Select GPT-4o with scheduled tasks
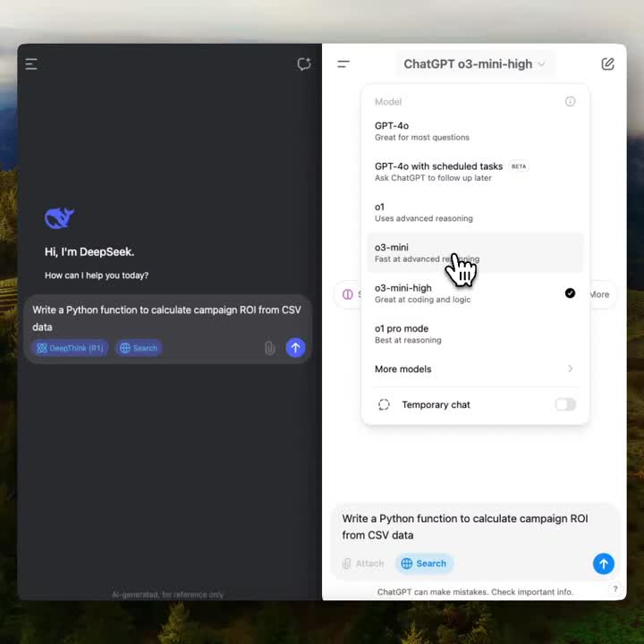Viewport: 644px width, 644px height. tap(475, 172)
